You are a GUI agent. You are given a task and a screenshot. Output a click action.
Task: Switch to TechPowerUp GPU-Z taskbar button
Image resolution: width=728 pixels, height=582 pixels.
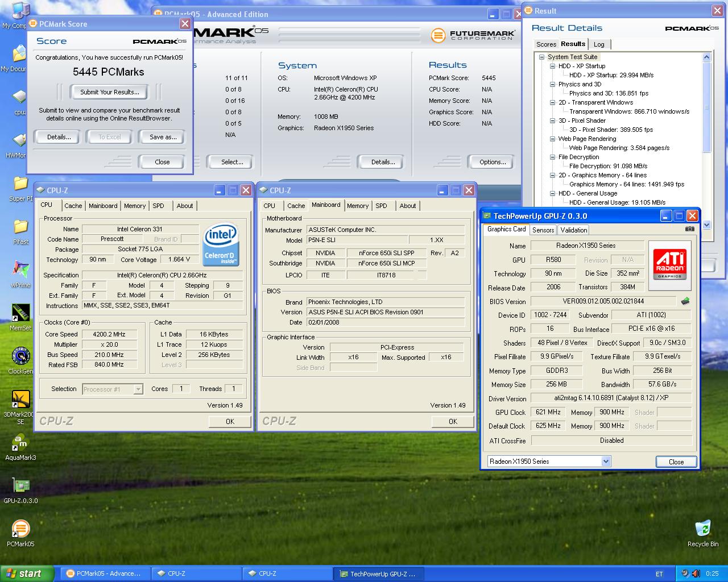(x=379, y=573)
